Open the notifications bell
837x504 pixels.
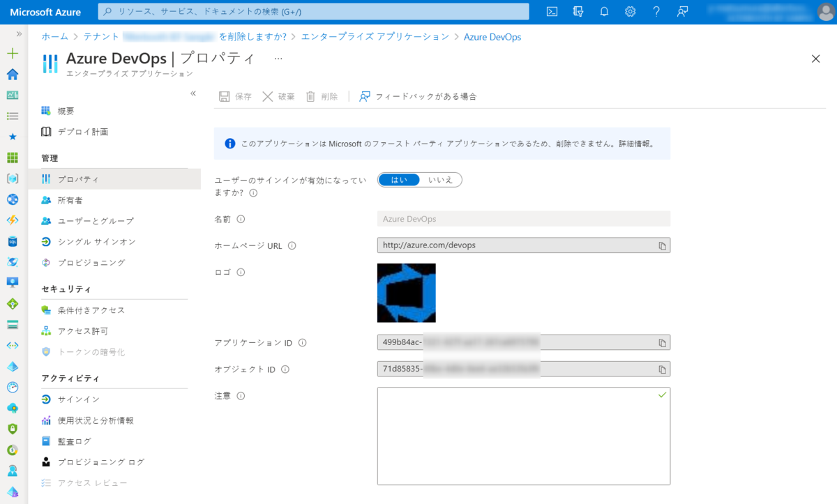(x=604, y=12)
